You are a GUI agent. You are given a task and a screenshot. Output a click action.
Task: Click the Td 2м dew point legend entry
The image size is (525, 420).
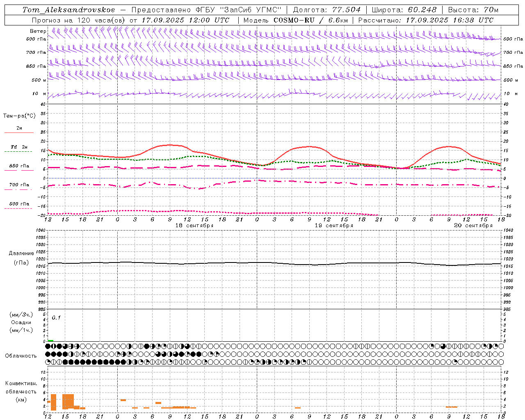19,147
